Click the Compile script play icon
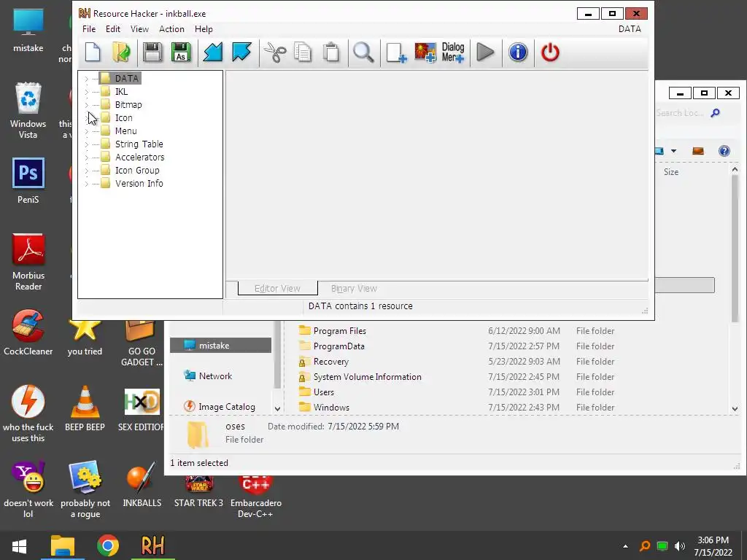This screenshot has height=560, width=747. click(485, 52)
